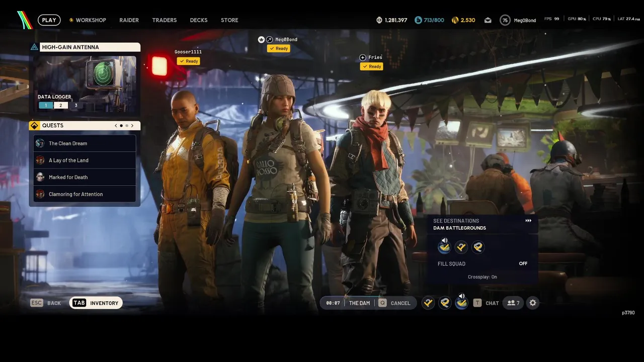Viewport: 644px width, 362px height.
Task: Click the yellow QUESTS diamond icon
Action: point(34,126)
